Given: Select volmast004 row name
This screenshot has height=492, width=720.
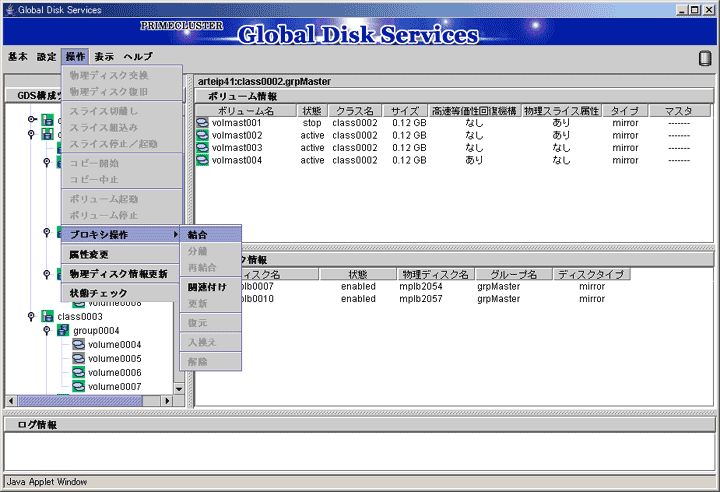Looking at the screenshot, I should click(237, 160).
